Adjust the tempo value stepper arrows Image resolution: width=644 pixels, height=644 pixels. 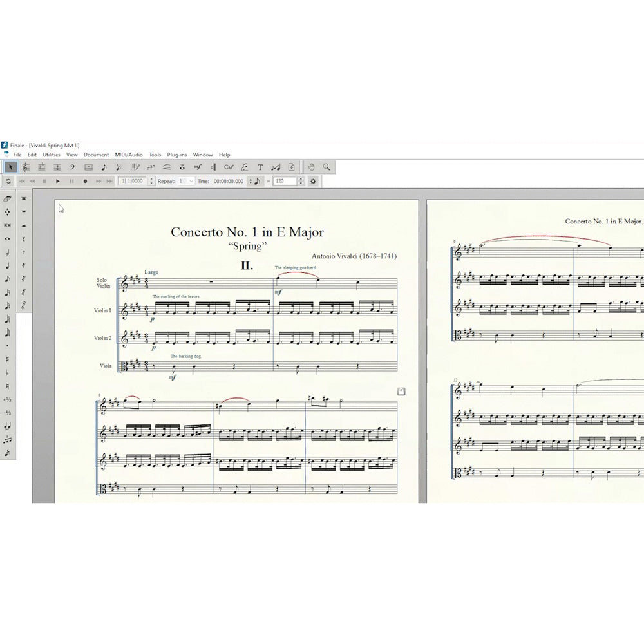(x=301, y=181)
